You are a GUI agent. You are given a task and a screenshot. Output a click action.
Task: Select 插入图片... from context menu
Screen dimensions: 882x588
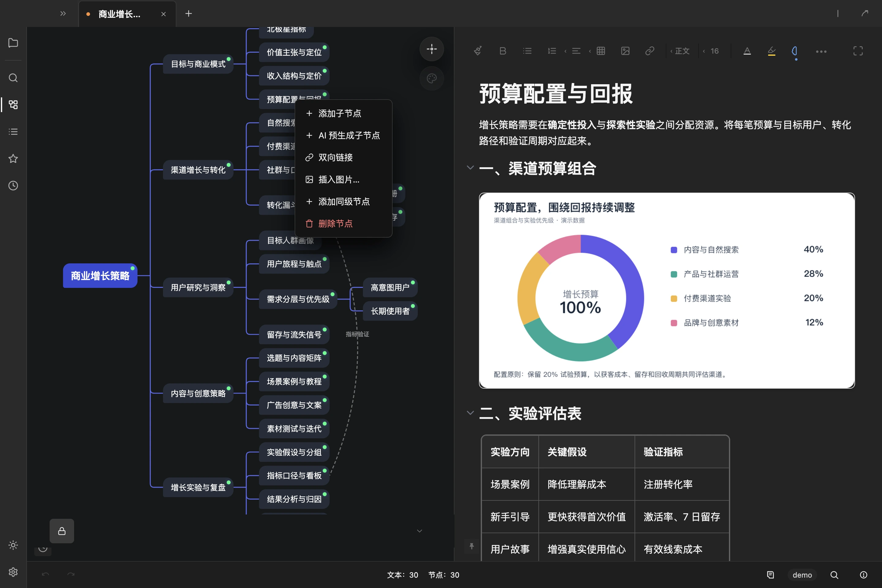click(x=343, y=180)
